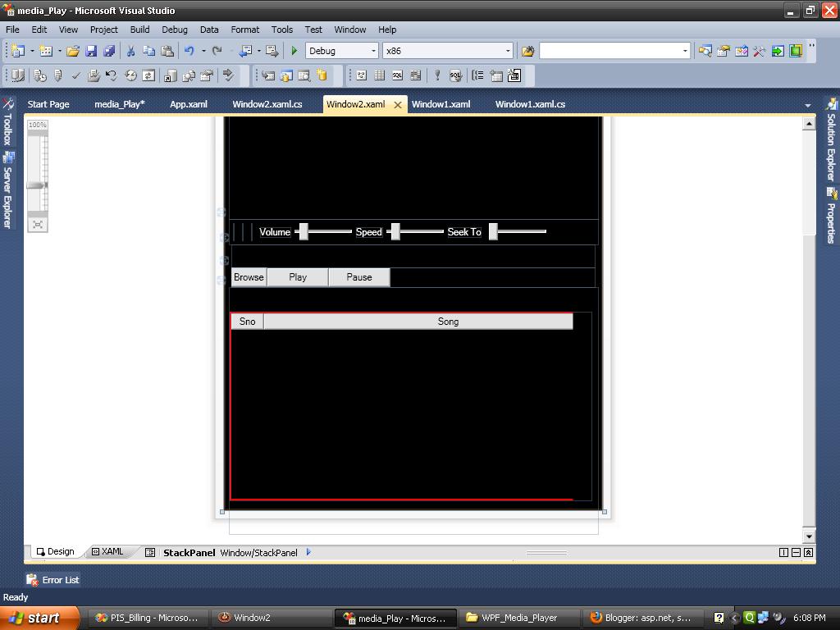Expand the Debug solution configuration dropdown
This screenshot has height=630, width=840.
coord(373,50)
